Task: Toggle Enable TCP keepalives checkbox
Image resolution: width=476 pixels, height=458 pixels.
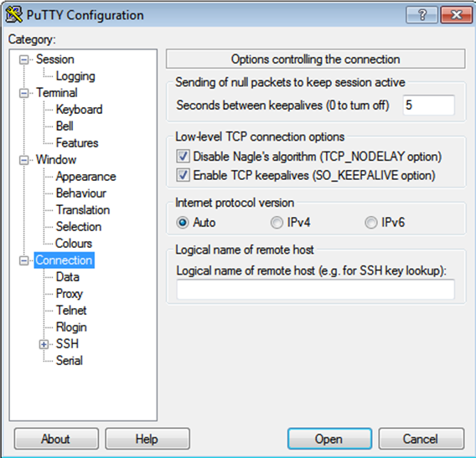Action: pyautogui.click(x=183, y=175)
